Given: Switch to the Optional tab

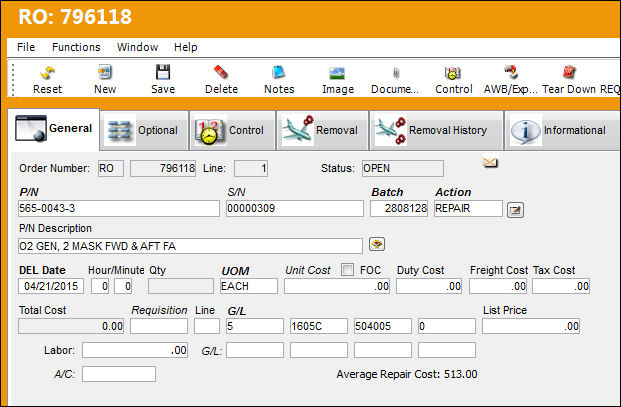Looking at the screenshot, I should coord(144,130).
